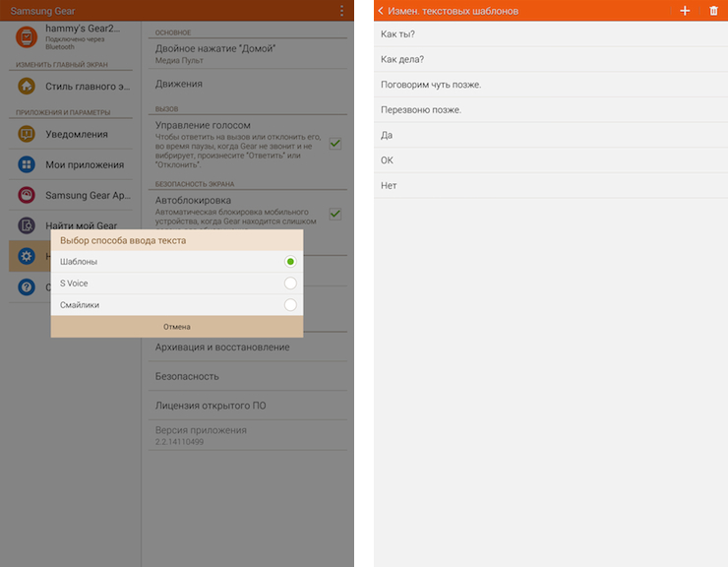Tap the Мои приложения grid icon

coord(27,164)
